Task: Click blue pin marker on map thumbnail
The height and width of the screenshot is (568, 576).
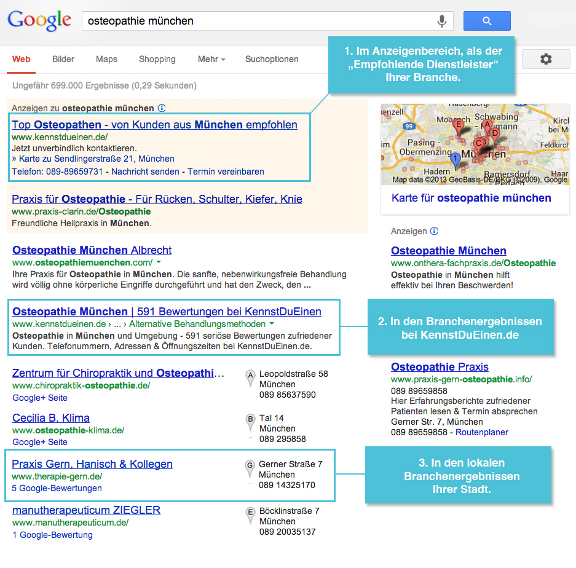Action: pyautogui.click(x=456, y=161)
